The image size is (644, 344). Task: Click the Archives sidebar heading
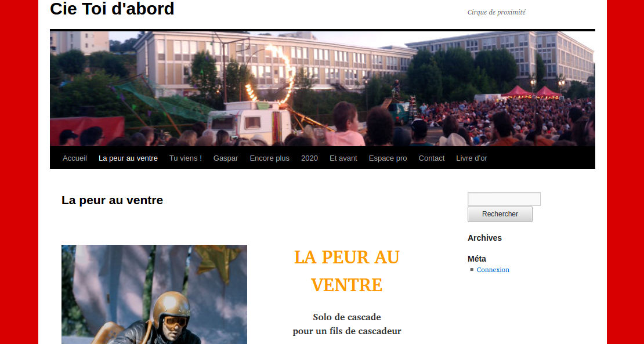(x=484, y=238)
